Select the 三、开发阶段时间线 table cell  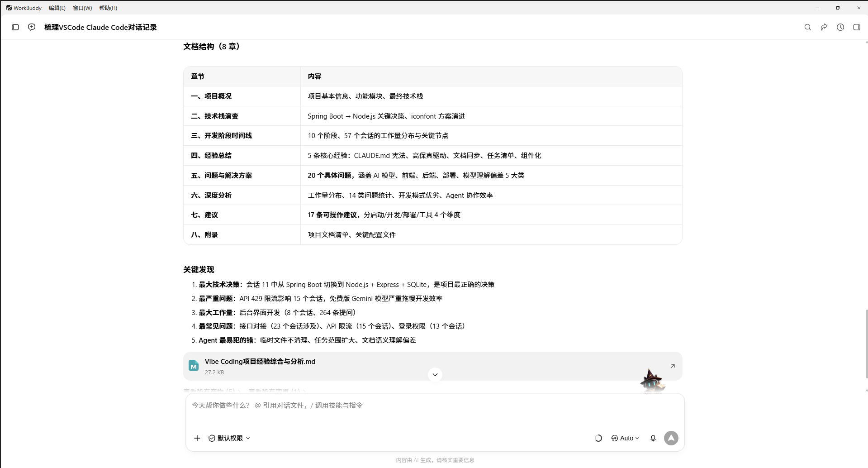pos(242,136)
